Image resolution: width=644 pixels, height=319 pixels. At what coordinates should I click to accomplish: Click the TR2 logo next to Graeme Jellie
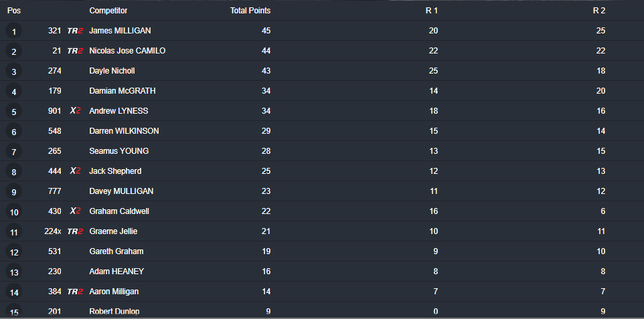pyautogui.click(x=75, y=231)
